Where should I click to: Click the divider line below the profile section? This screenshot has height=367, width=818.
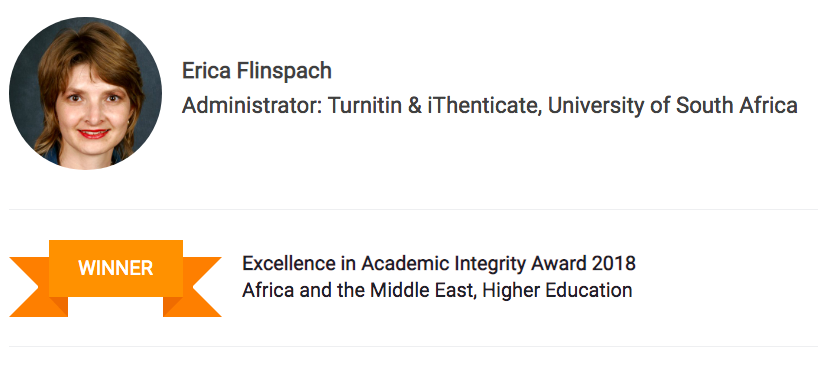413,209
